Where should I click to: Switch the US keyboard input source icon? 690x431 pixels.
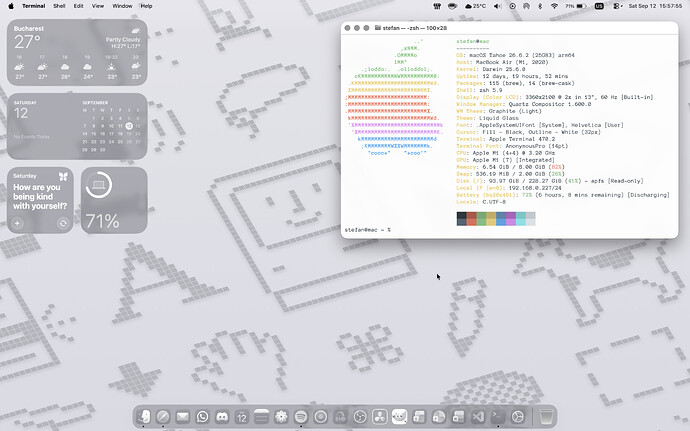point(599,6)
